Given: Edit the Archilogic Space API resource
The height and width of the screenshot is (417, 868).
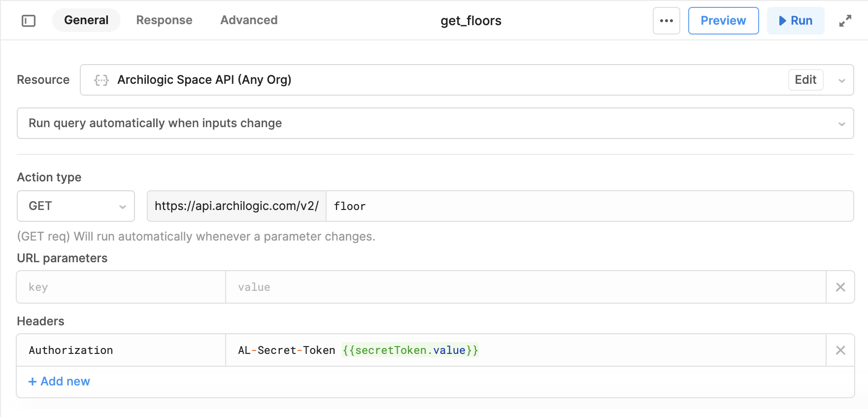Looking at the screenshot, I should pyautogui.click(x=805, y=80).
